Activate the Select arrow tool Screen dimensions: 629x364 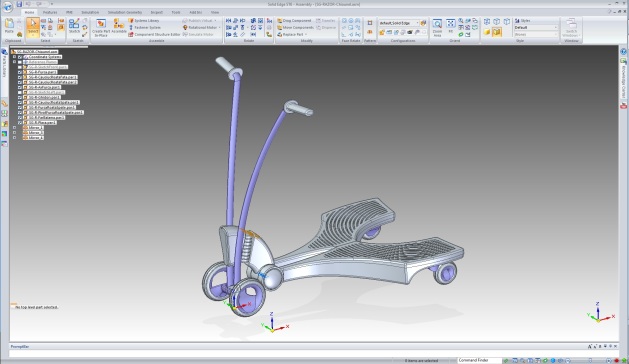click(x=33, y=27)
